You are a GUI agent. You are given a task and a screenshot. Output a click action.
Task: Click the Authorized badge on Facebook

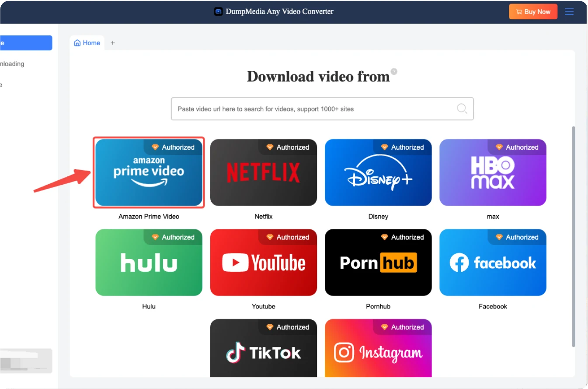517,237
